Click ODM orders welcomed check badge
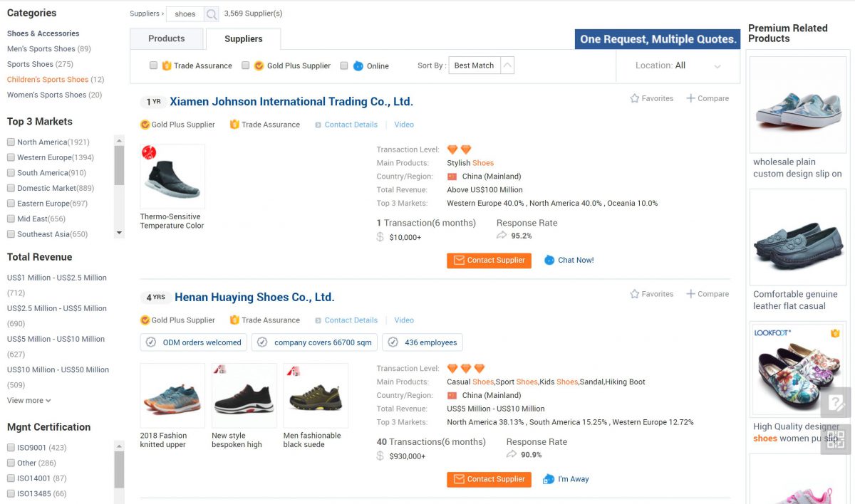The width and height of the screenshot is (855, 504). click(x=194, y=342)
